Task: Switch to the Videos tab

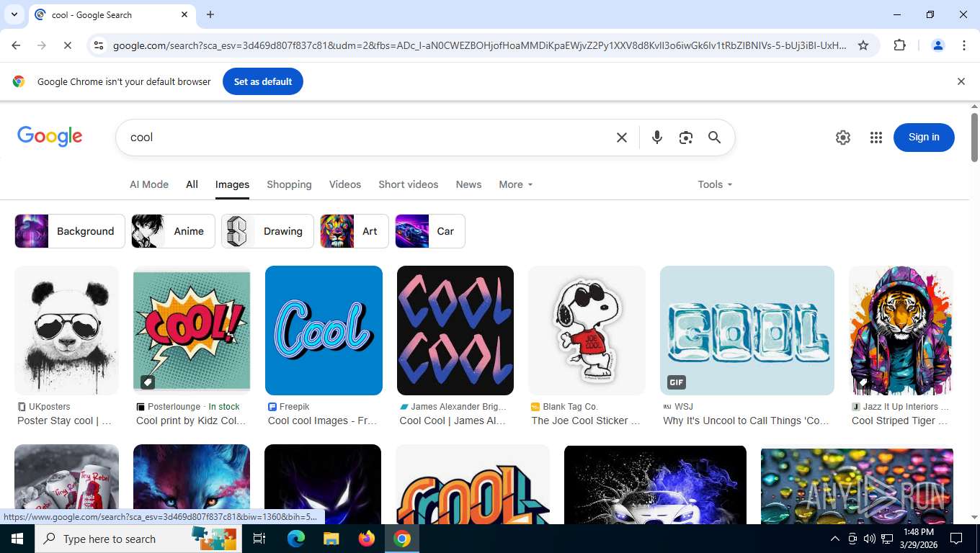Action: pos(345,184)
